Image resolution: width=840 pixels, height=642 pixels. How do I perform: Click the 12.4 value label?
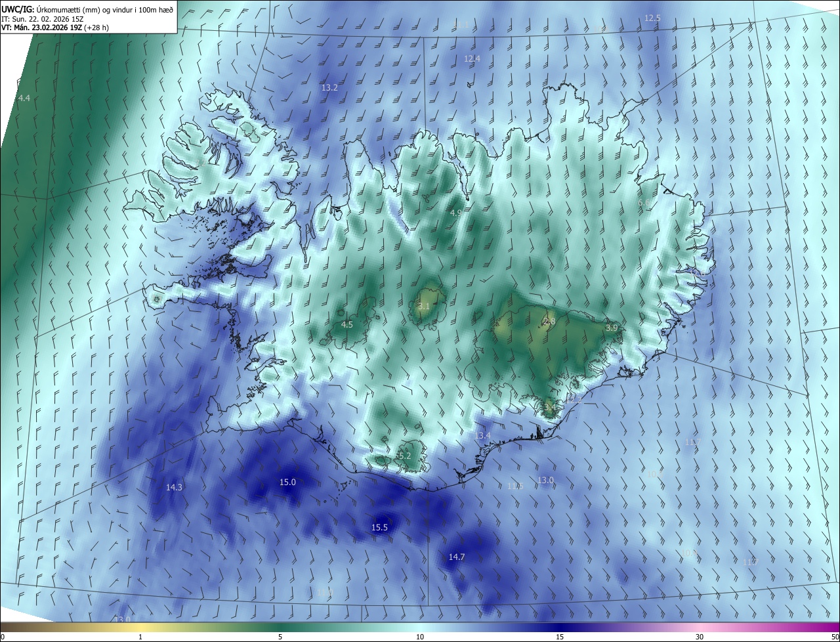pos(472,58)
